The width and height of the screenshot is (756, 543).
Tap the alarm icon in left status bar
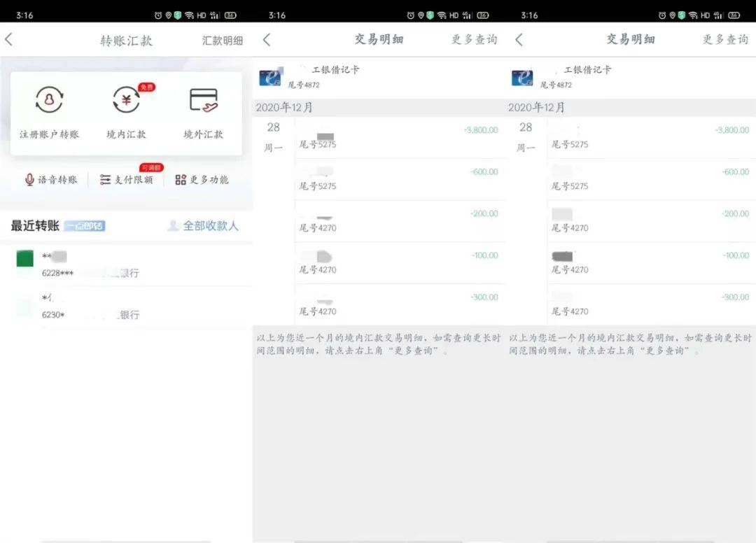(x=157, y=15)
